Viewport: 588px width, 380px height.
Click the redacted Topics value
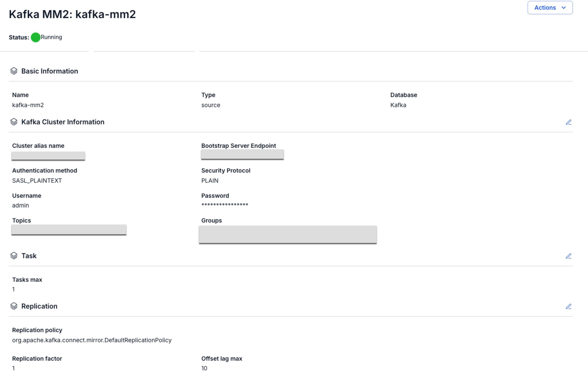pos(69,230)
